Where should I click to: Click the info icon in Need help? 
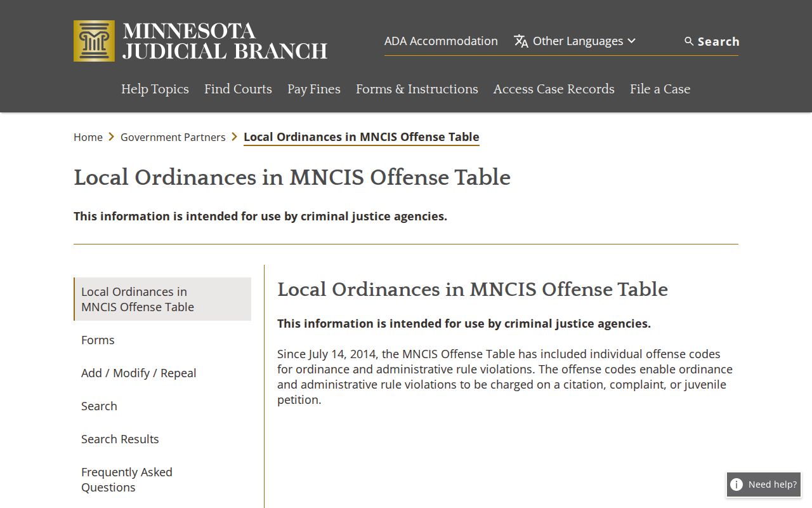(737, 485)
